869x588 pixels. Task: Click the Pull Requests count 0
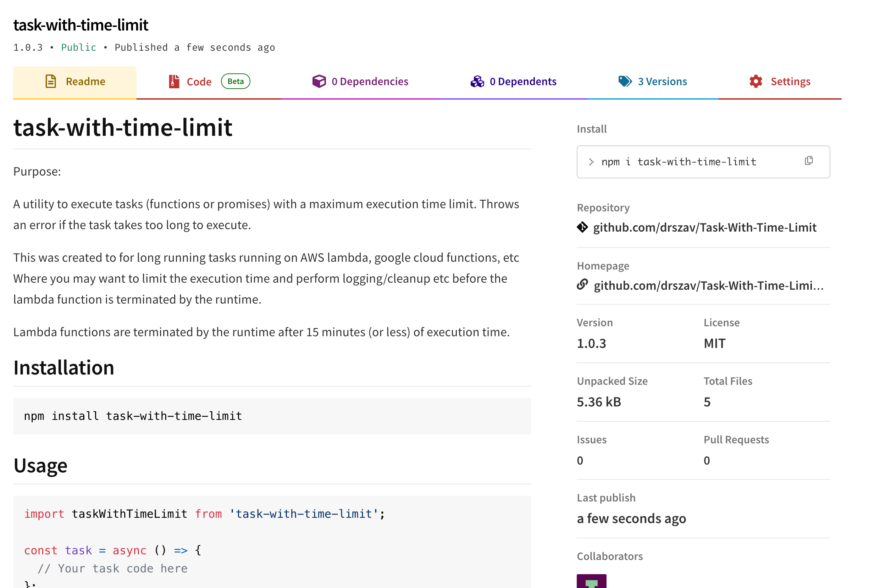point(707,461)
